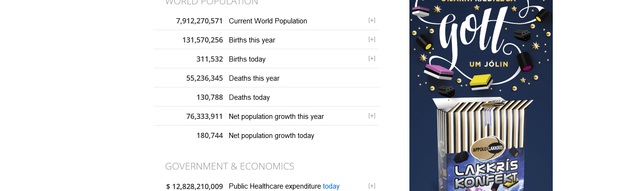
Task: Expand Net population growth this year
Action: click(x=372, y=116)
